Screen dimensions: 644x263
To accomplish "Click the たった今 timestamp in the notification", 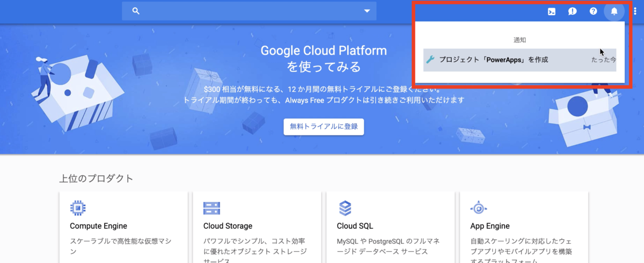I will click(x=603, y=60).
